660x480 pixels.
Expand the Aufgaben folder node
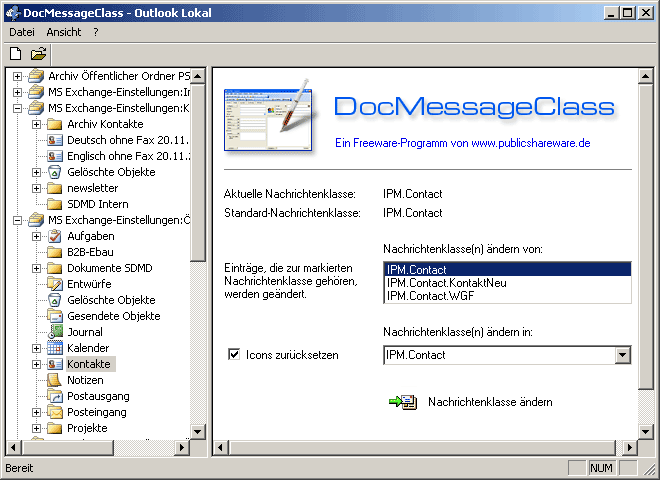(x=37, y=236)
